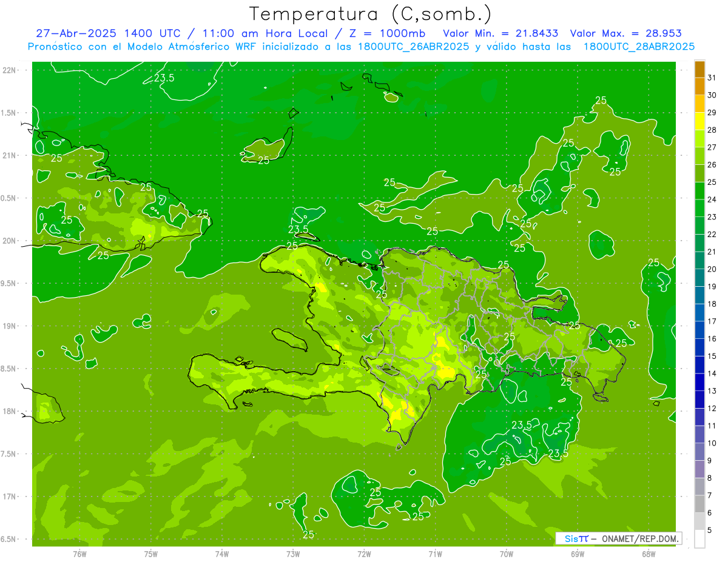The width and height of the screenshot is (728, 562).
Task: Click the '70W' longitude axis label
Action: (x=507, y=554)
